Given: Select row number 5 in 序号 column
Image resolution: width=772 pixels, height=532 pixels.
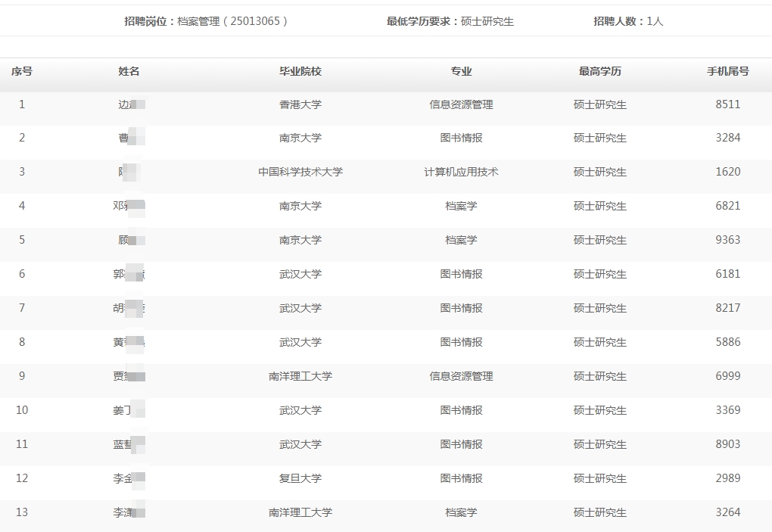Looking at the screenshot, I should (x=21, y=240).
